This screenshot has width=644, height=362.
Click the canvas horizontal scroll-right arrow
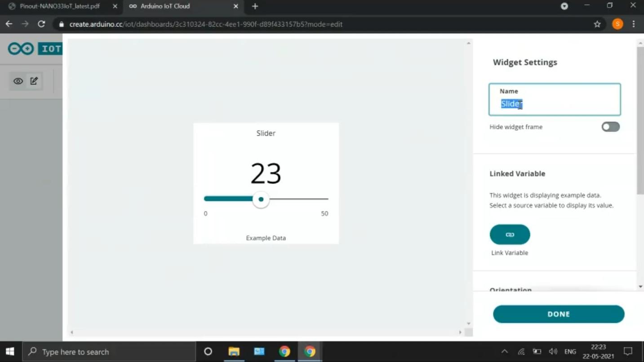pos(460,332)
